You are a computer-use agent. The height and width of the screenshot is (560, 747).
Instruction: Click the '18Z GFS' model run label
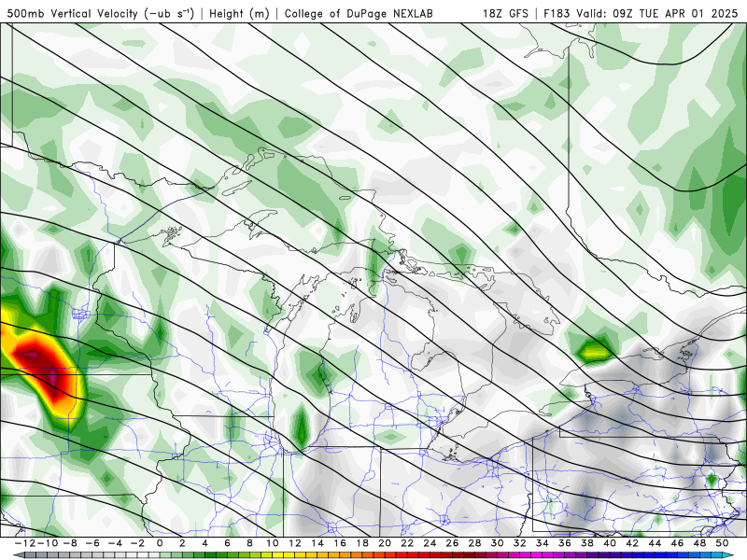tap(505, 13)
